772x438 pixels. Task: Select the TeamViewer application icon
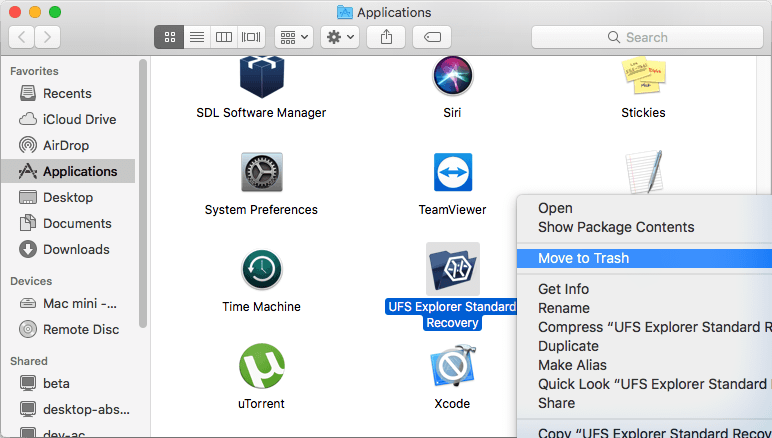(452, 172)
